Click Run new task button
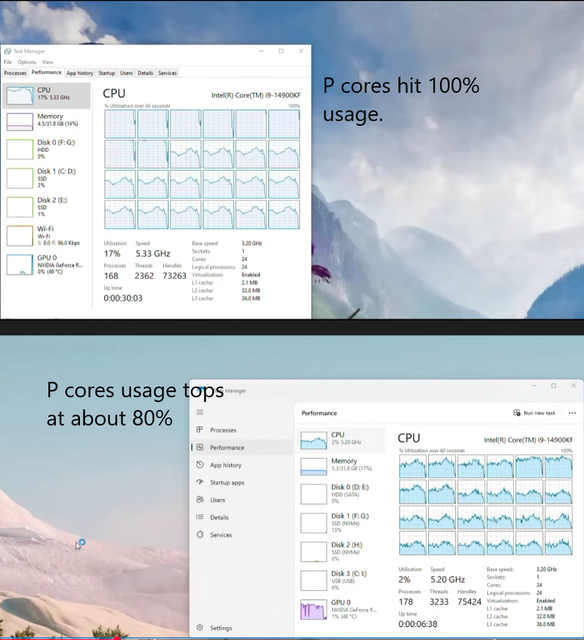Screen dimensions: 584x640 [534, 413]
